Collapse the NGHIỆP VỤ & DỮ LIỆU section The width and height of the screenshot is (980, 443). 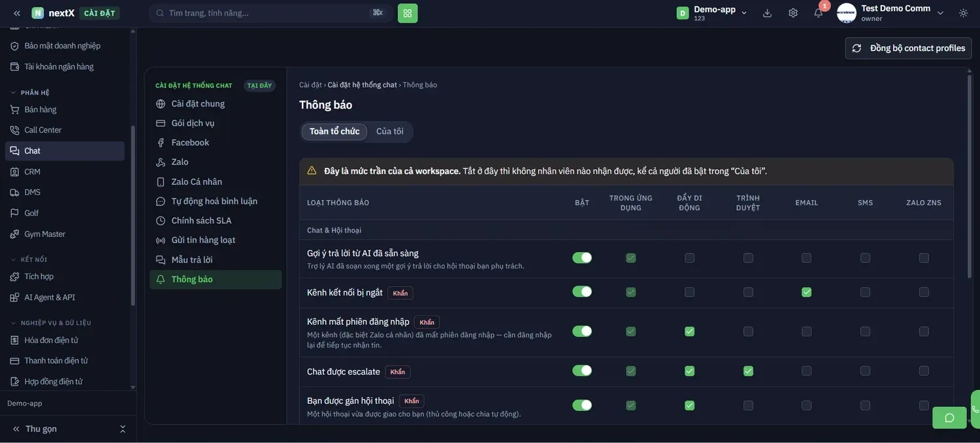click(51, 323)
